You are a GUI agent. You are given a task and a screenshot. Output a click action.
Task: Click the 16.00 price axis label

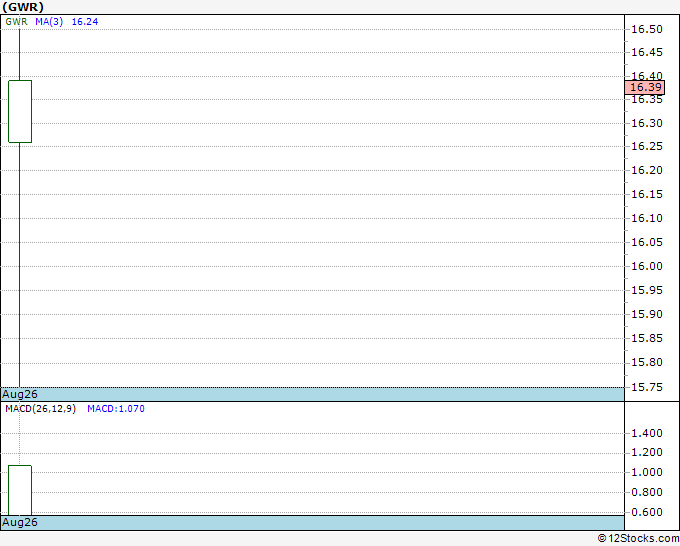click(x=647, y=266)
